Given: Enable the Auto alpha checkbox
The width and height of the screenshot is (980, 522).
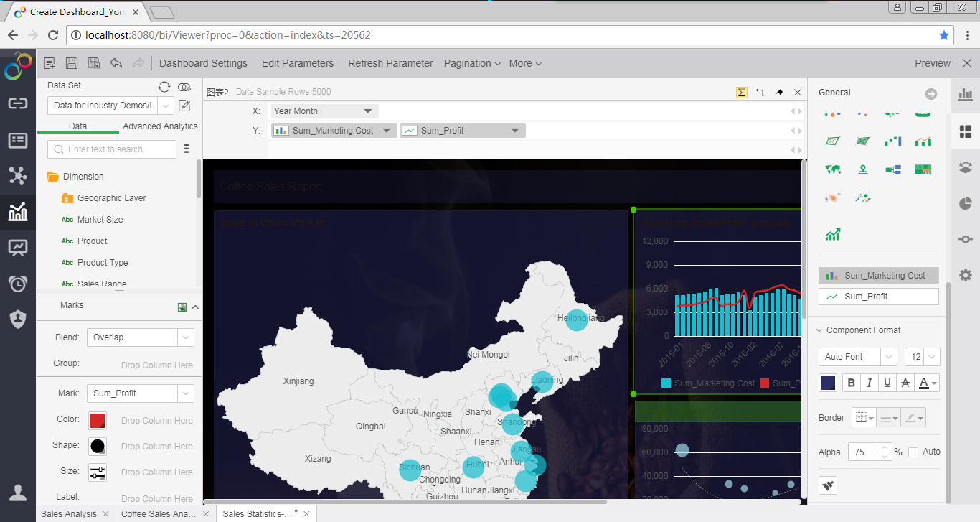Looking at the screenshot, I should [913, 452].
